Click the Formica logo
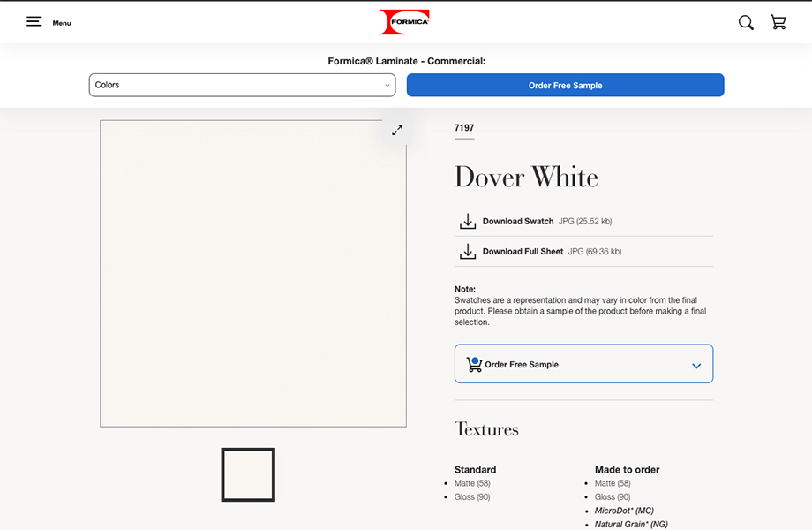 coord(404,22)
